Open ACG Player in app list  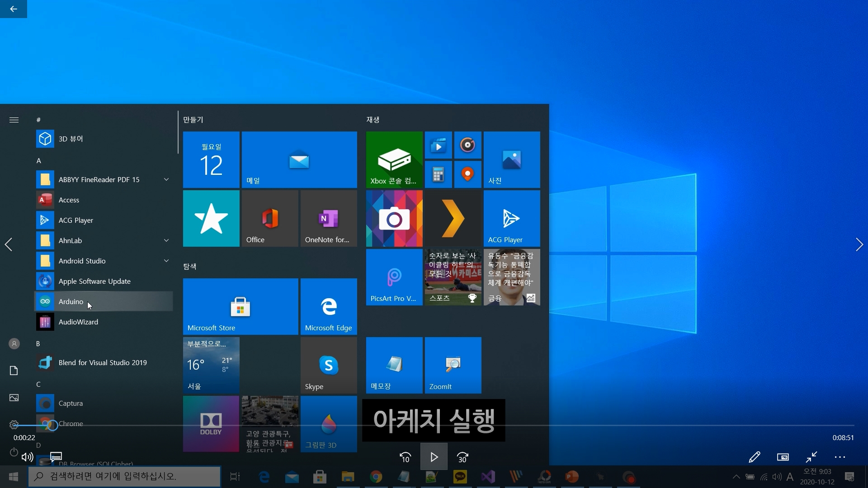[x=104, y=220]
